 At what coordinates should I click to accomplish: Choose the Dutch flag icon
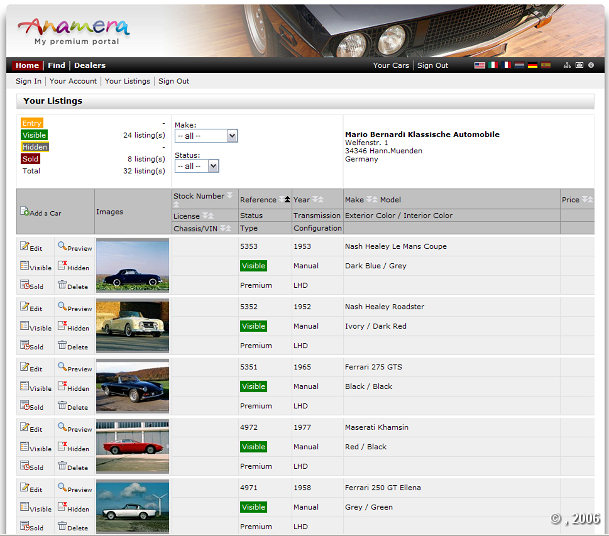coord(519,65)
